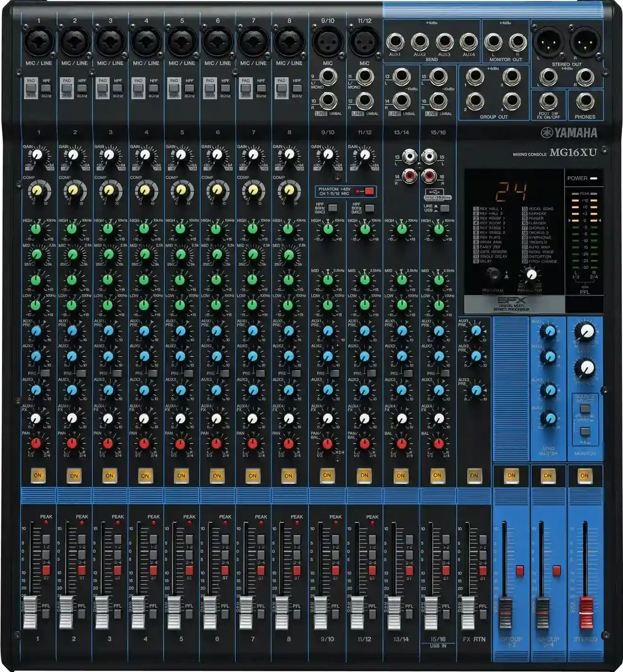This screenshot has height=672, width=623.
Task: Select the green HIGH EQ knob on channel 5
Action: (x=181, y=229)
